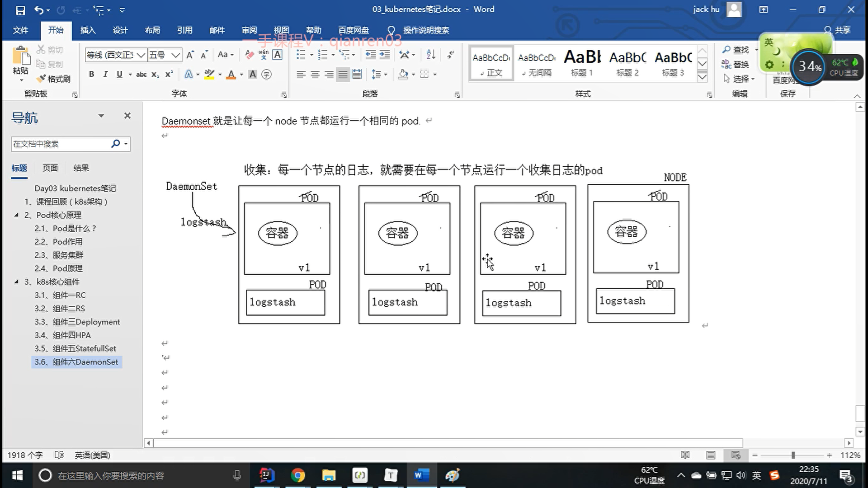
Task: Click the sort A-Z icon
Action: click(x=431, y=55)
